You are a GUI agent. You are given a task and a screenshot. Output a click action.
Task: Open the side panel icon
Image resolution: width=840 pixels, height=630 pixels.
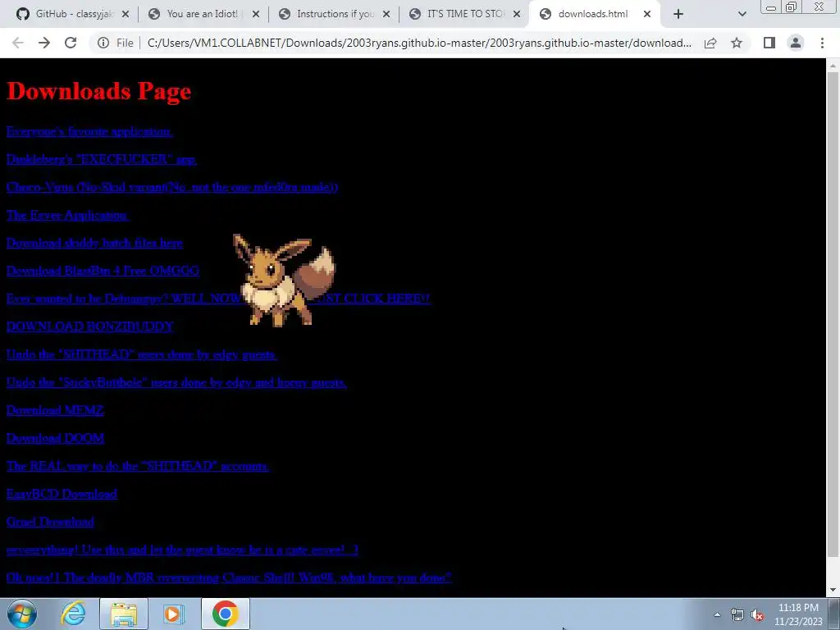pyautogui.click(x=769, y=43)
